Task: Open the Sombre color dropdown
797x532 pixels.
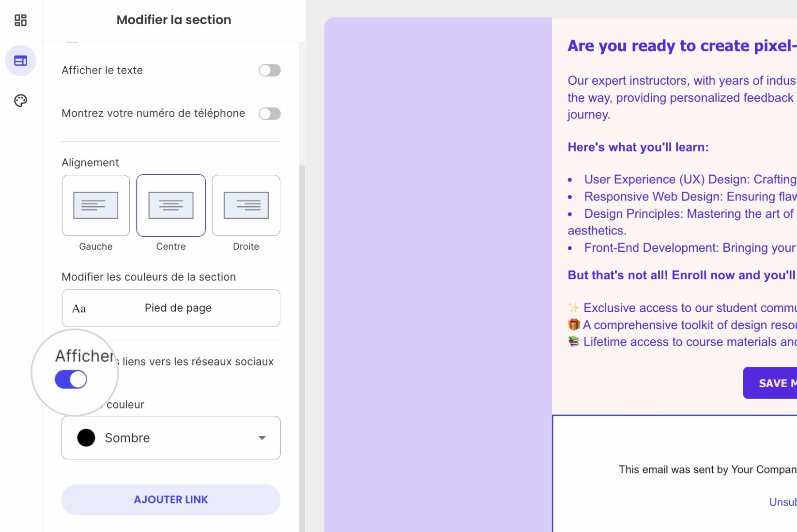Action: point(171,438)
